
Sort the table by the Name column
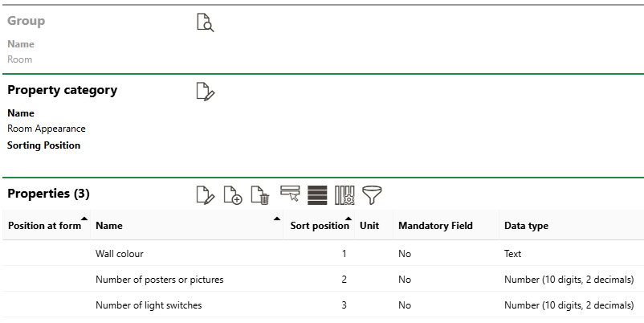coord(187,225)
